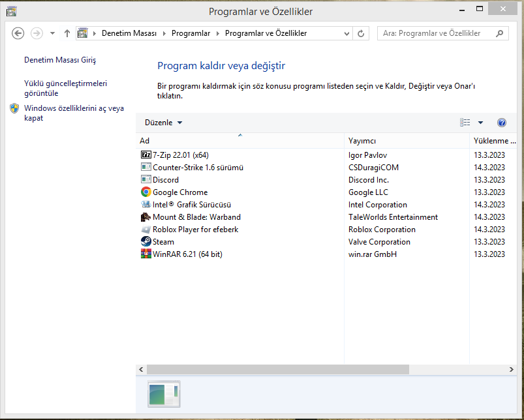Click the details pane program thumbnail

(164, 394)
